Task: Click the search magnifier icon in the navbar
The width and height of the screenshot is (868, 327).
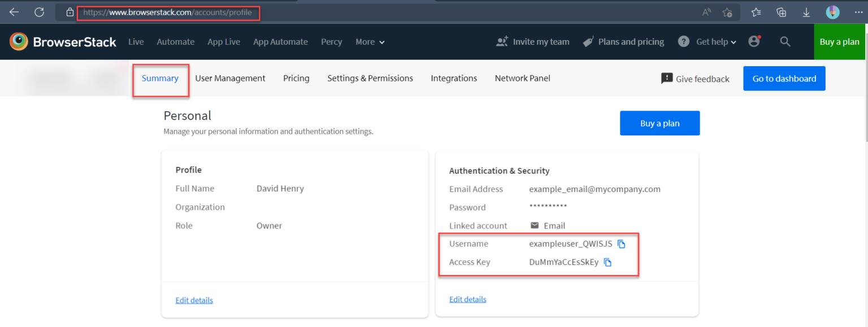Action: pyautogui.click(x=785, y=41)
